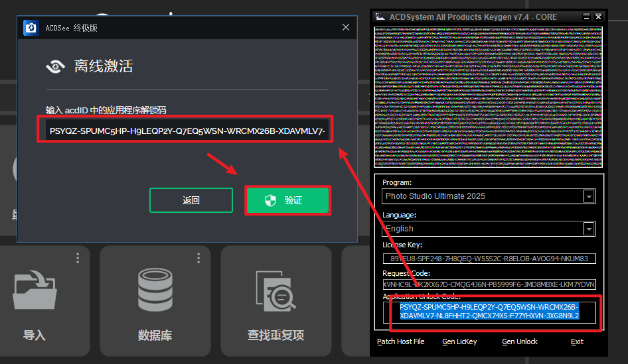Expand the Program dropdown arrow
This screenshot has height=364, width=628.
point(588,196)
